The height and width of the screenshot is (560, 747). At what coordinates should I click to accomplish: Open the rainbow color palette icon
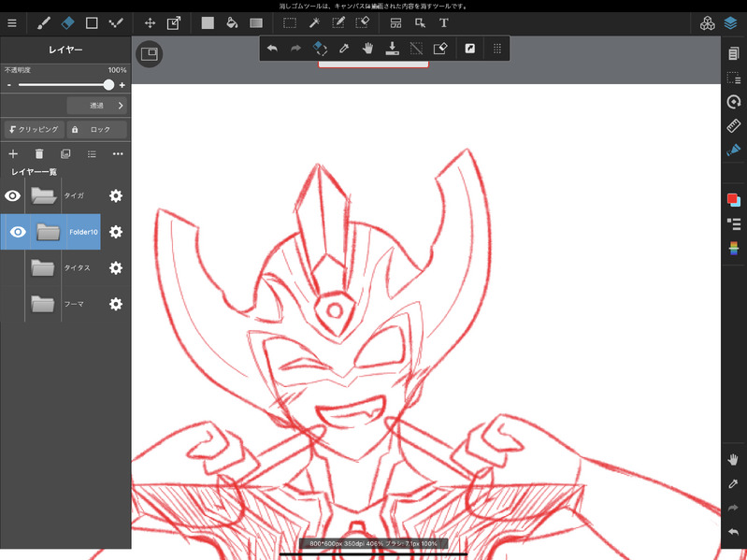(x=734, y=248)
